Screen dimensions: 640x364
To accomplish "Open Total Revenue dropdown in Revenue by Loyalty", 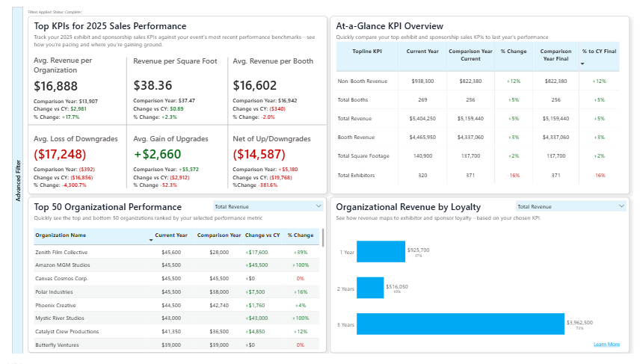I will (x=570, y=206).
